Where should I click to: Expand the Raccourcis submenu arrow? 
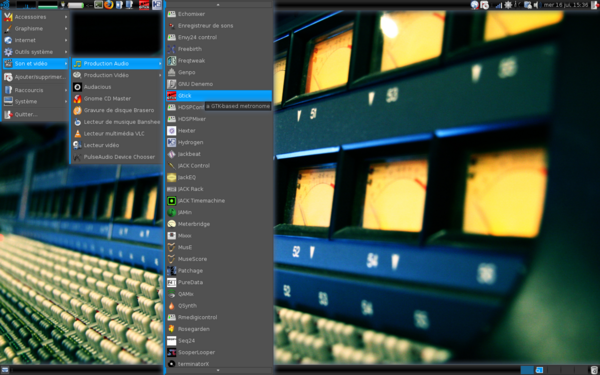click(x=66, y=90)
